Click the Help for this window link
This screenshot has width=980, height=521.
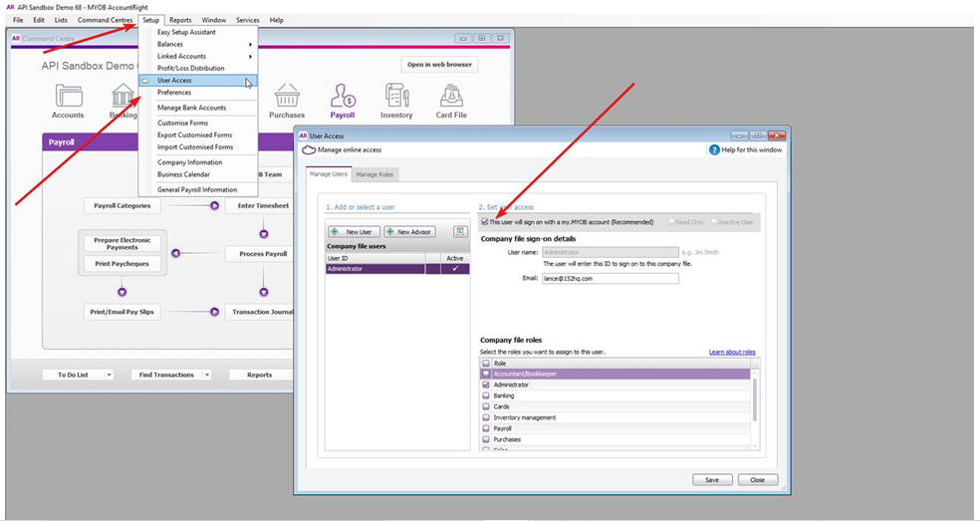coord(751,150)
